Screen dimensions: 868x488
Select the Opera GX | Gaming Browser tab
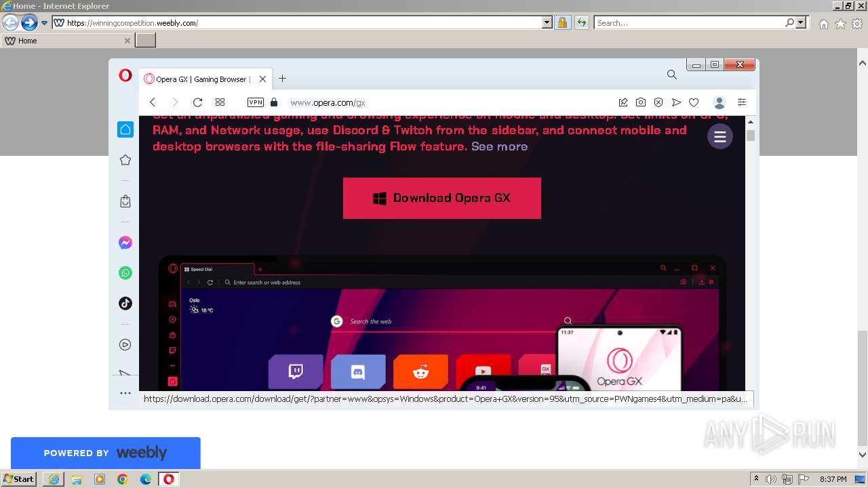[205, 79]
